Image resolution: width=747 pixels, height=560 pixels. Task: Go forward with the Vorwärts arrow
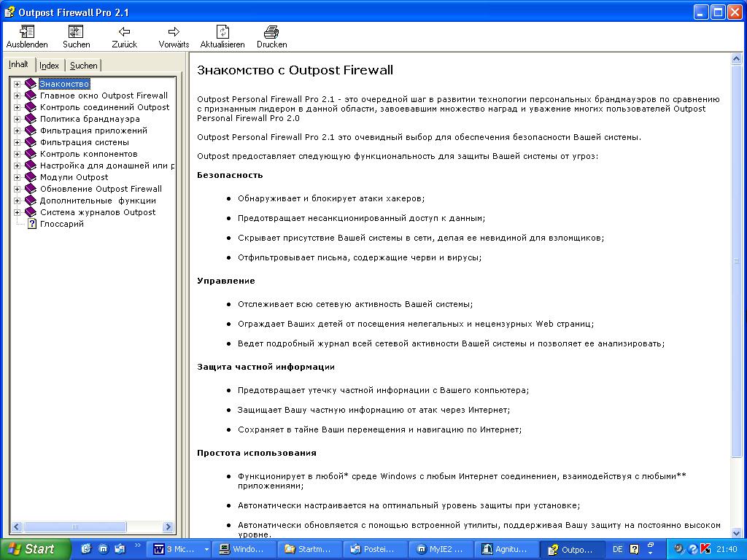pyautogui.click(x=174, y=32)
